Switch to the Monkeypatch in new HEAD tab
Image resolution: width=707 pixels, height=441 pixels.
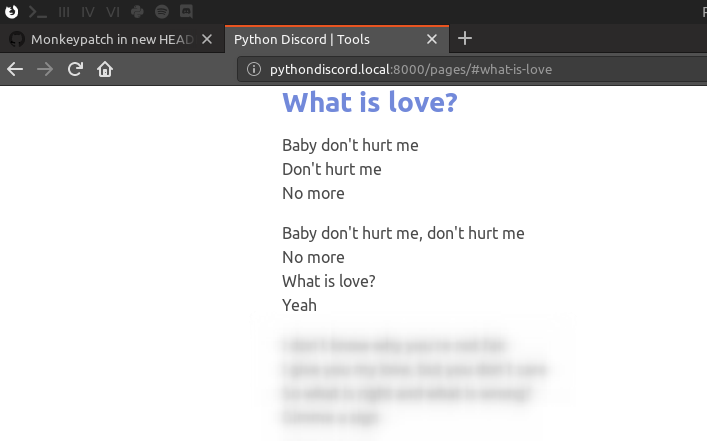click(x=112, y=39)
